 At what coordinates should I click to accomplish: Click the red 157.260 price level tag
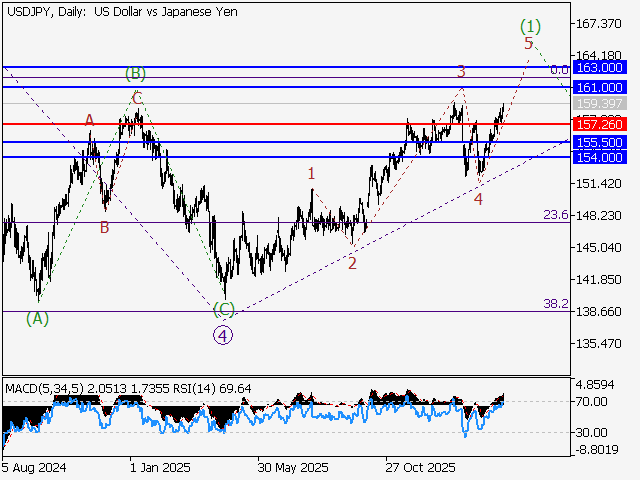600,124
